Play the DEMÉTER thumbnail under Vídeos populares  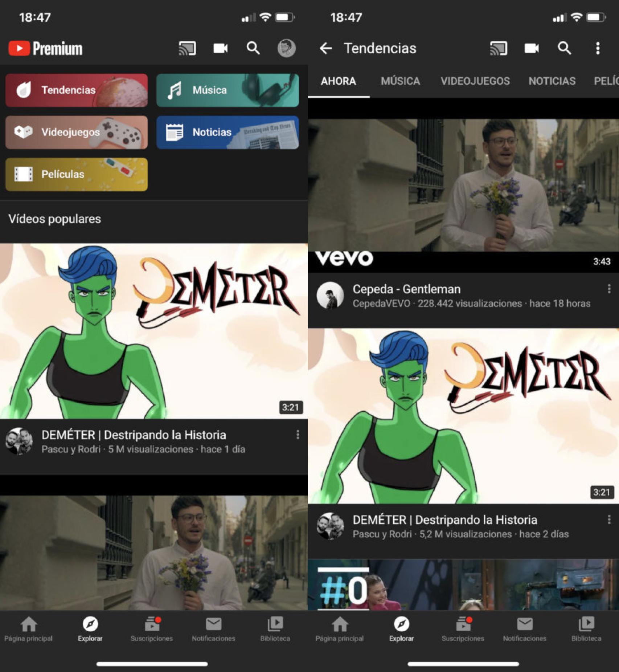coord(154,331)
